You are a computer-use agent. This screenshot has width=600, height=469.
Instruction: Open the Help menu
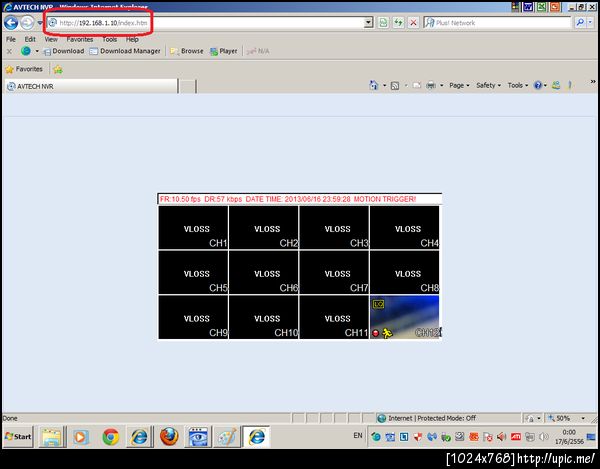point(132,39)
